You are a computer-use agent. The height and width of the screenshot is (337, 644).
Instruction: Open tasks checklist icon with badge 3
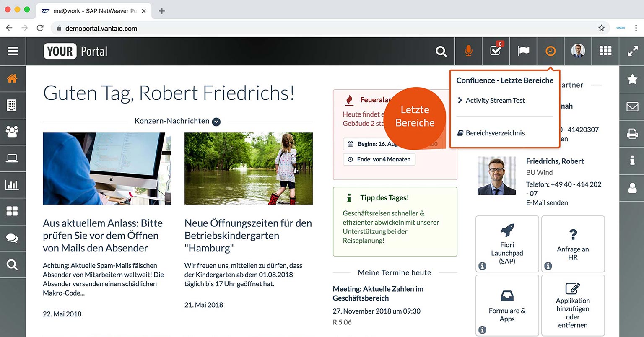click(496, 51)
